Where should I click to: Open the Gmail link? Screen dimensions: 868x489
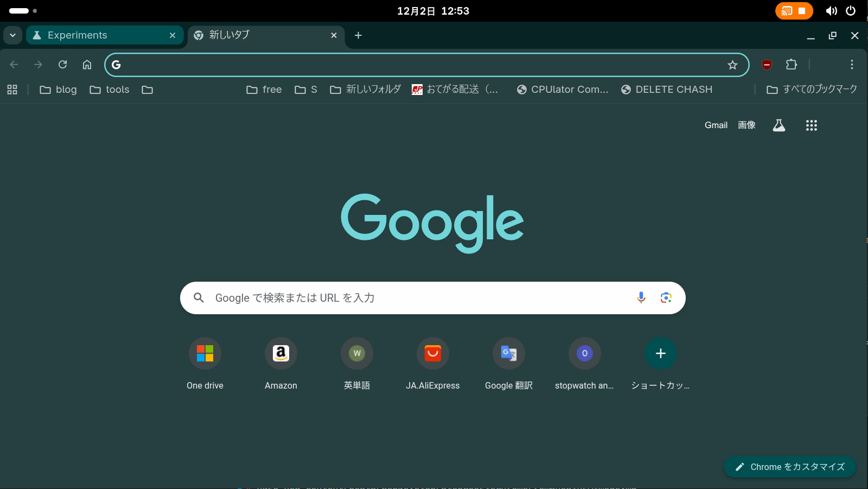click(x=716, y=125)
